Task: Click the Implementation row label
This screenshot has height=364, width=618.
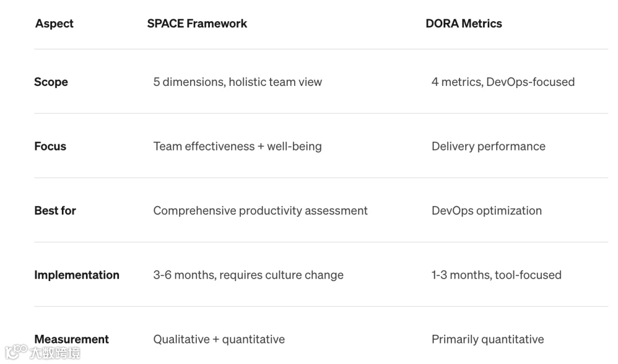Action: 77,275
